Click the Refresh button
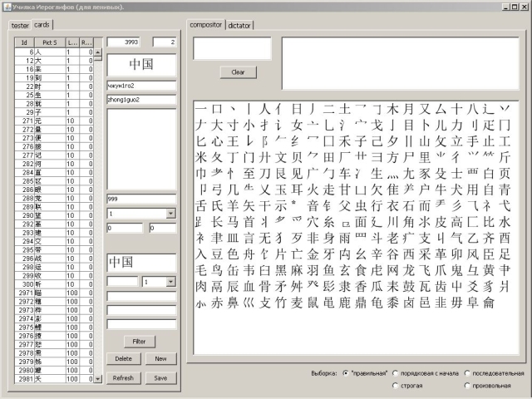 click(x=124, y=378)
